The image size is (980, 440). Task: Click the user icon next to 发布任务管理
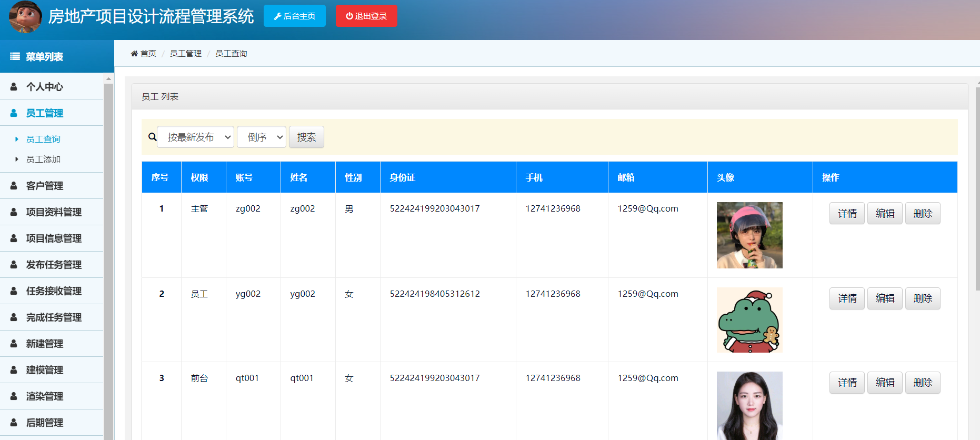point(14,264)
